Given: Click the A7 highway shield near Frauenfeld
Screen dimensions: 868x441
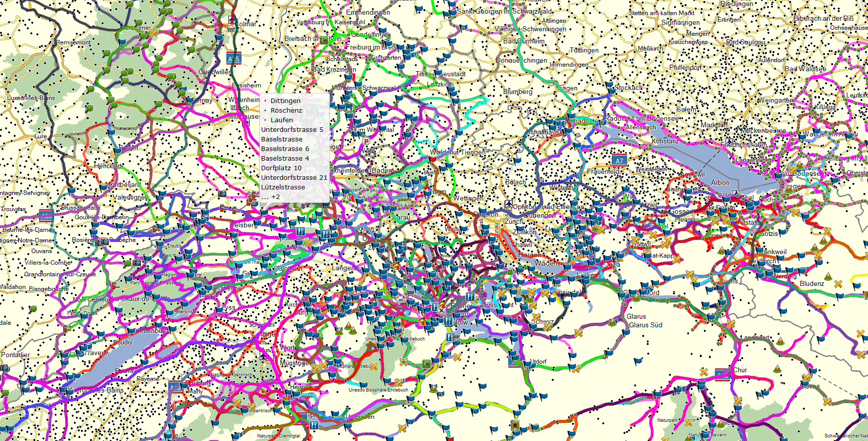Looking at the screenshot, I should click(619, 161).
